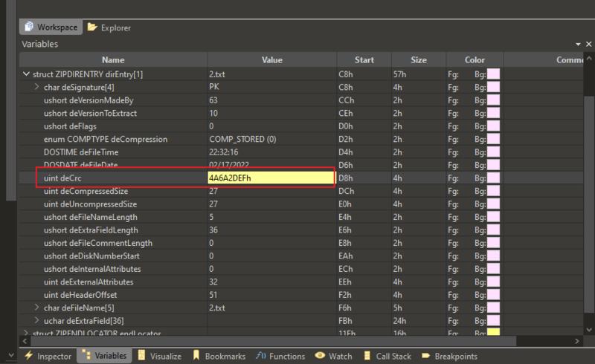This screenshot has height=364, width=595.
Task: Expand uchar deExtraField[36] row
Action: tap(36, 320)
